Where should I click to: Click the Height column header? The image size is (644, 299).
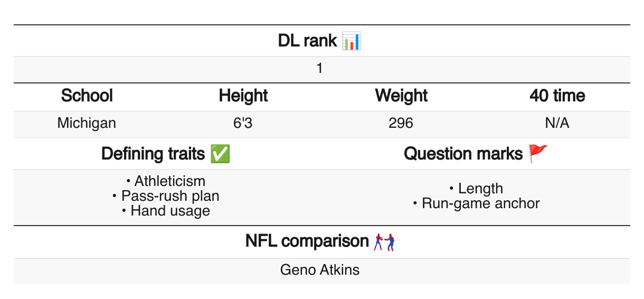(x=243, y=96)
